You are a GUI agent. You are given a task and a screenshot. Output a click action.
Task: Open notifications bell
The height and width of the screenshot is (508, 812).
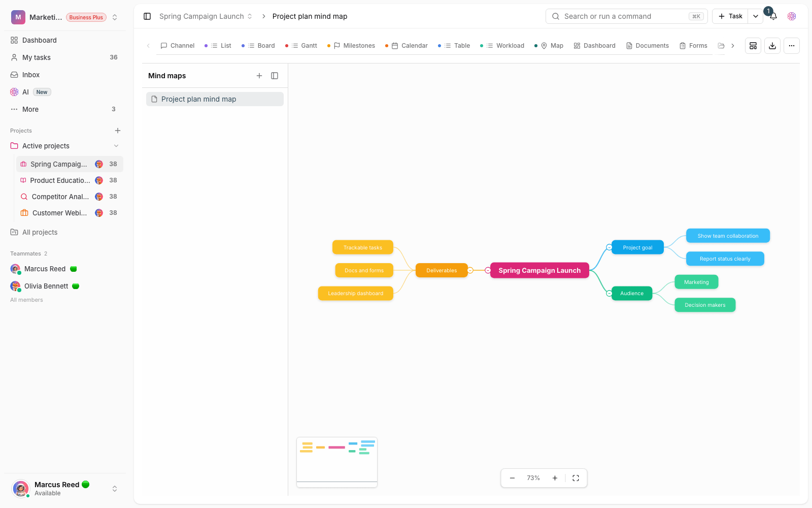(773, 16)
